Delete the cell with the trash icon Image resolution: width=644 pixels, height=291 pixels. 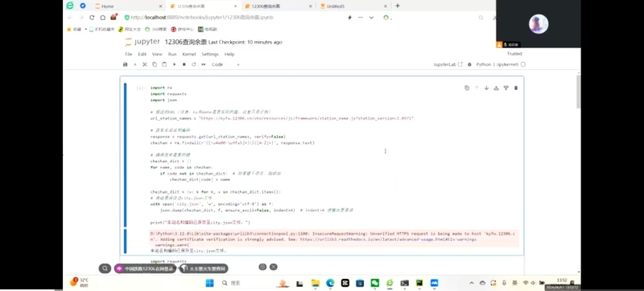point(516,88)
